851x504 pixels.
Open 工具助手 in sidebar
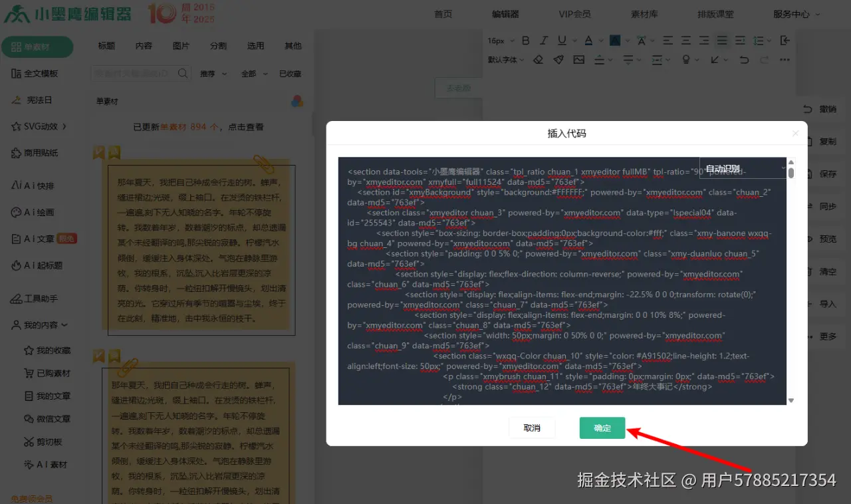coord(35,299)
